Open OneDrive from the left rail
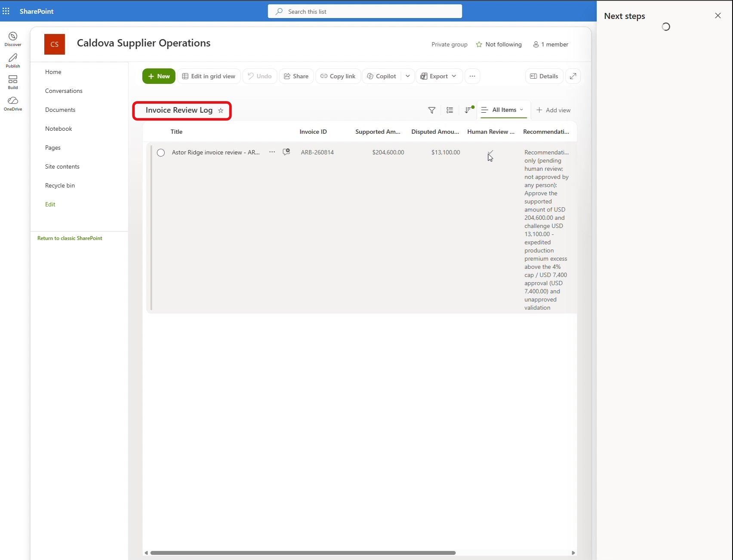 click(13, 104)
